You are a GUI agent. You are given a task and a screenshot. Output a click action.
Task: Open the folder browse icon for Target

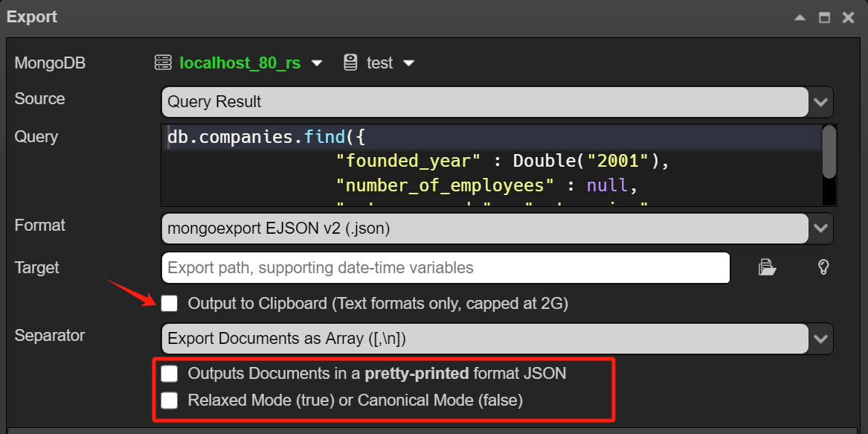coord(768,267)
